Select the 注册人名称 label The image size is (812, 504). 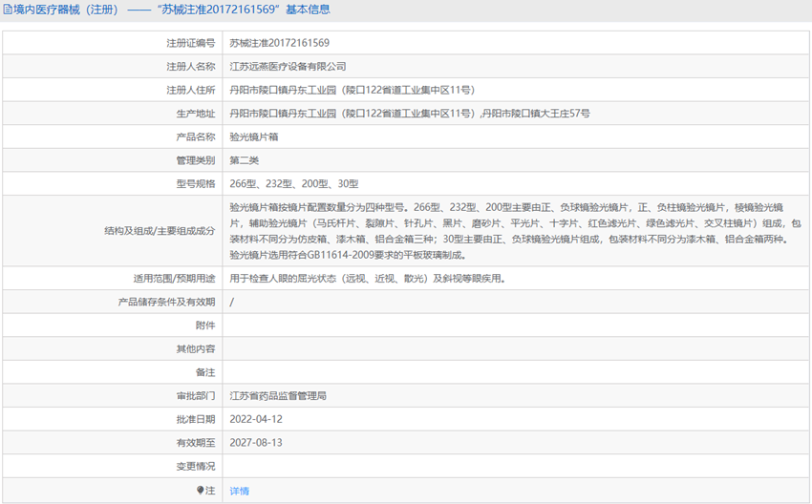[x=190, y=66]
